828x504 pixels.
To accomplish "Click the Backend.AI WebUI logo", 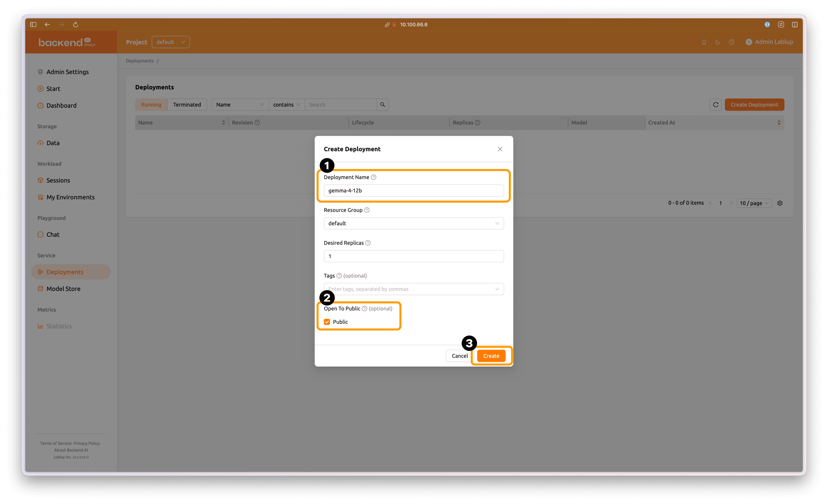I will click(67, 42).
